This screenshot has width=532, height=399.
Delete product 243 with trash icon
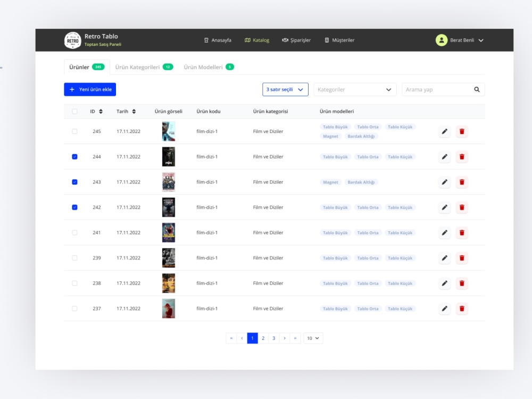click(462, 182)
